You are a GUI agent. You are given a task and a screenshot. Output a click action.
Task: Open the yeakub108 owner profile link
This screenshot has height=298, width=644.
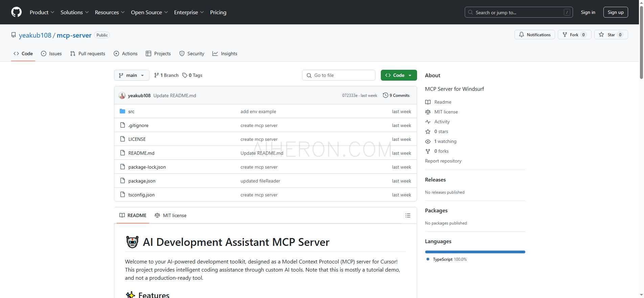pyautogui.click(x=35, y=35)
